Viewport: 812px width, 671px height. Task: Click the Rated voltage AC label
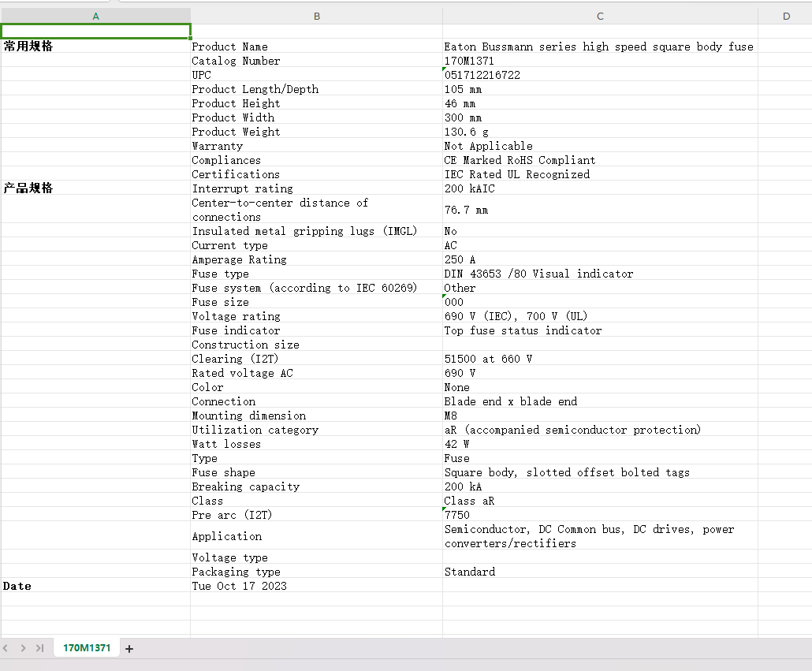316,373
